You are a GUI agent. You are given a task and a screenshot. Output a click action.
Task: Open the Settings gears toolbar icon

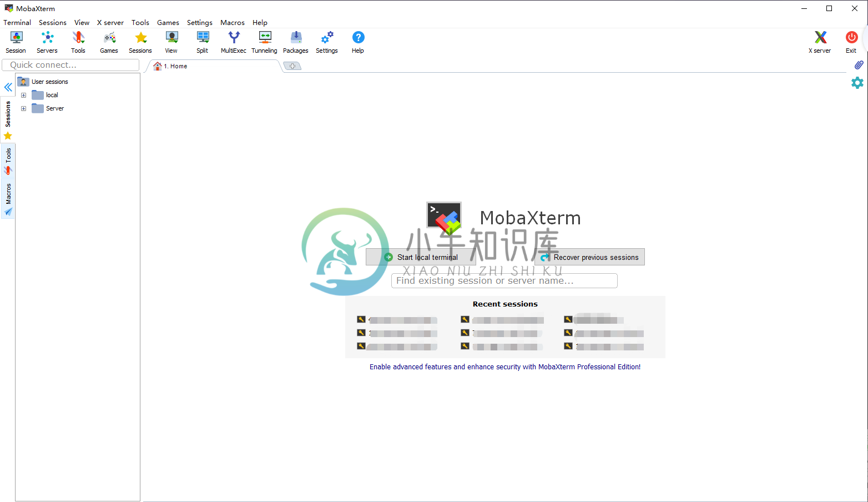pos(327,42)
